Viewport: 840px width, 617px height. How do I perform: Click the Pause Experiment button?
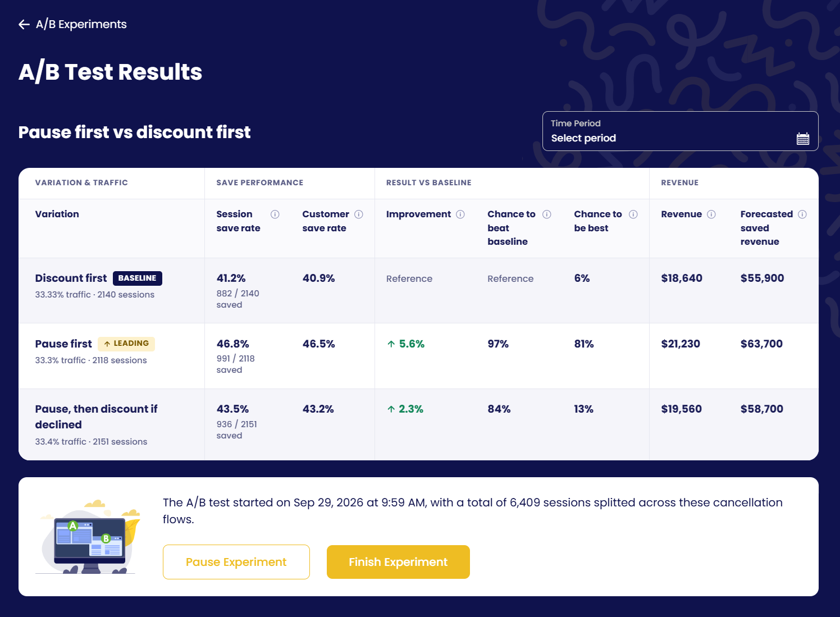coord(236,562)
